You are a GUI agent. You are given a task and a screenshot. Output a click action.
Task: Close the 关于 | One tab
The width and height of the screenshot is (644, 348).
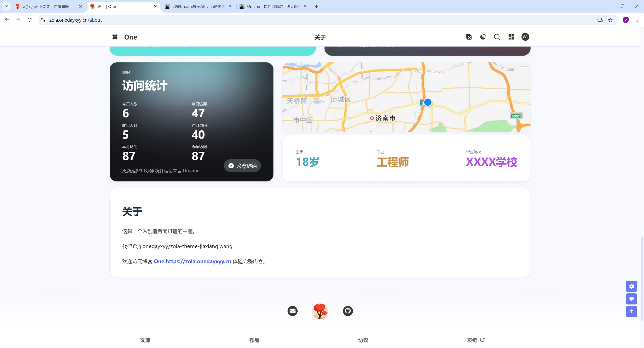[x=155, y=7]
